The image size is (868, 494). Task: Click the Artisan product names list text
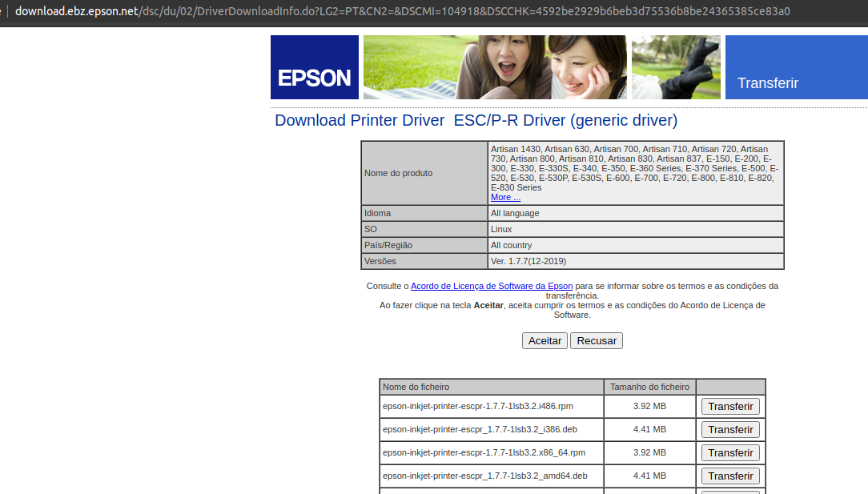coord(634,168)
